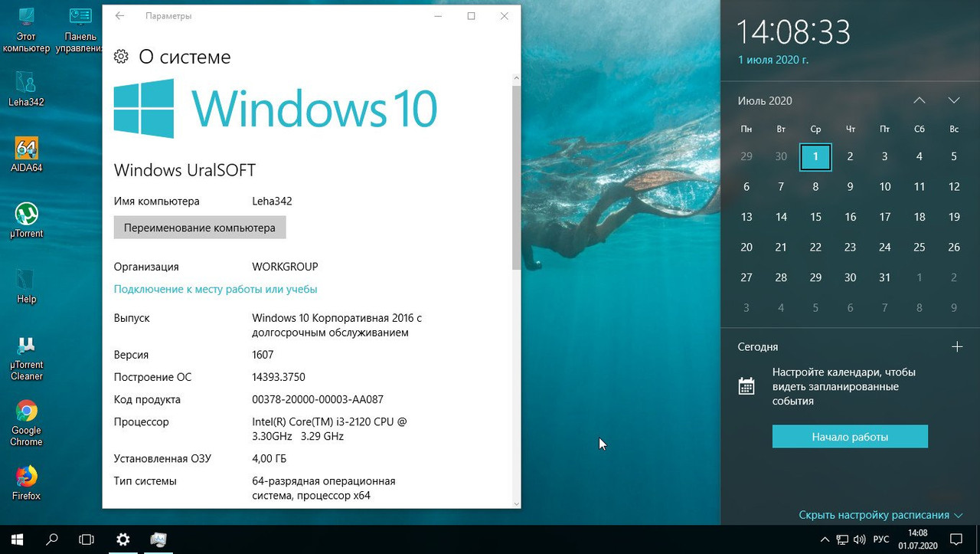Select the Leha342 user folder icon
Viewport: 980px width, 554px height.
(26, 88)
